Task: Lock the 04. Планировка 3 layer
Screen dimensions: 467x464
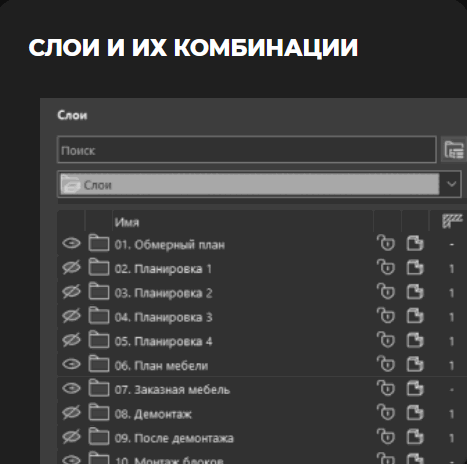Action: pos(386,316)
